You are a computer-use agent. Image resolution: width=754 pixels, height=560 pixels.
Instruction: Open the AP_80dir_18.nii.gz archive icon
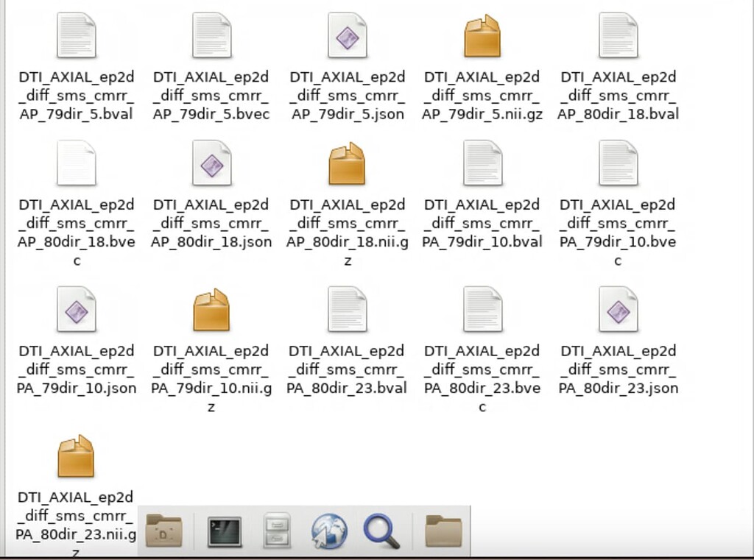(x=348, y=163)
